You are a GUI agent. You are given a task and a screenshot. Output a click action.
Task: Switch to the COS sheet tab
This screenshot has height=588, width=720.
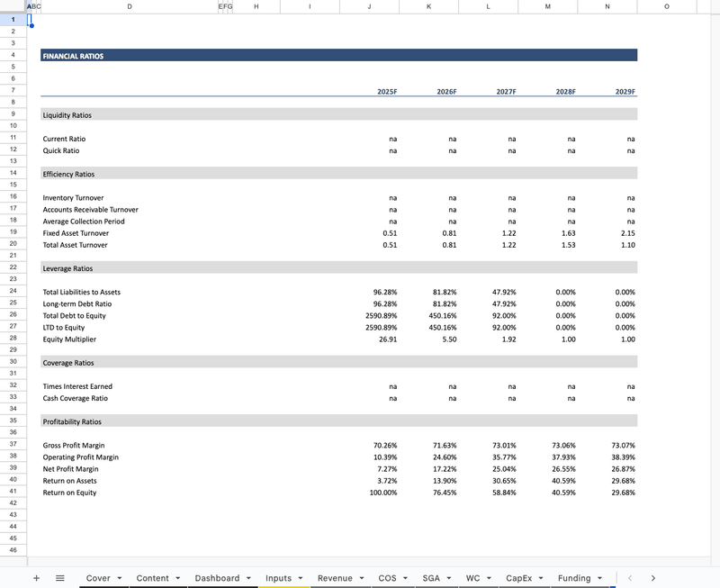point(387,578)
